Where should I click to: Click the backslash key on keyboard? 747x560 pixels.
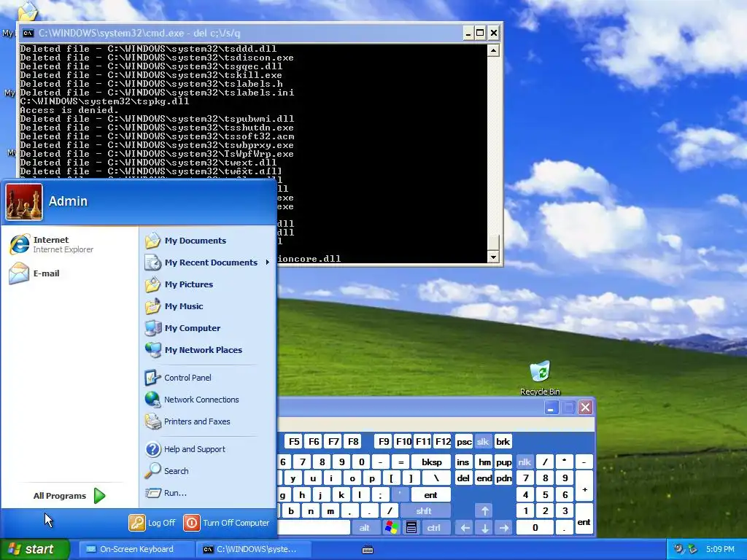[x=436, y=478]
